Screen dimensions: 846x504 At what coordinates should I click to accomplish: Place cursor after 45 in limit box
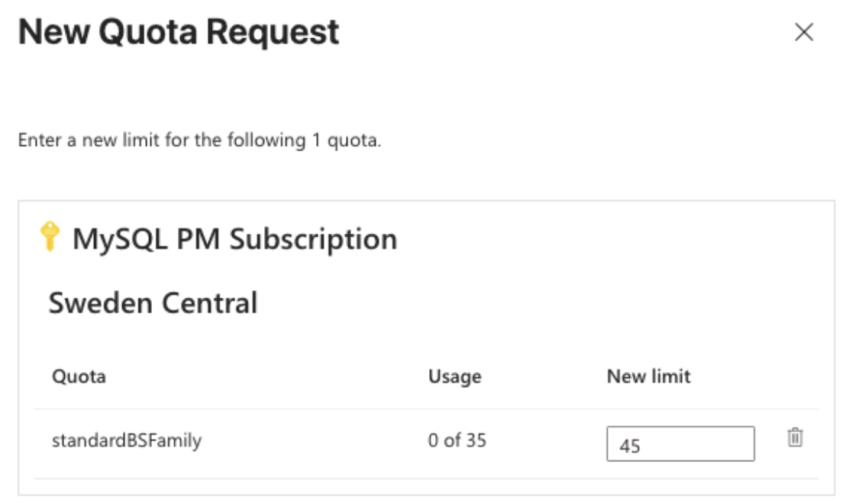click(642, 446)
